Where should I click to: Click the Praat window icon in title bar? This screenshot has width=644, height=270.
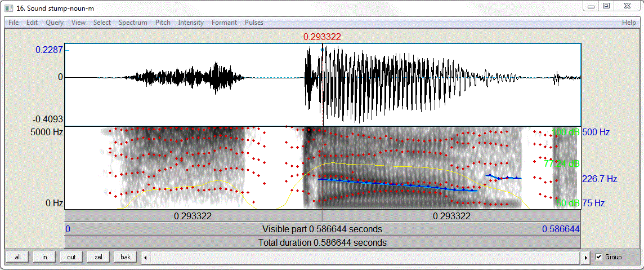[x=8, y=8]
